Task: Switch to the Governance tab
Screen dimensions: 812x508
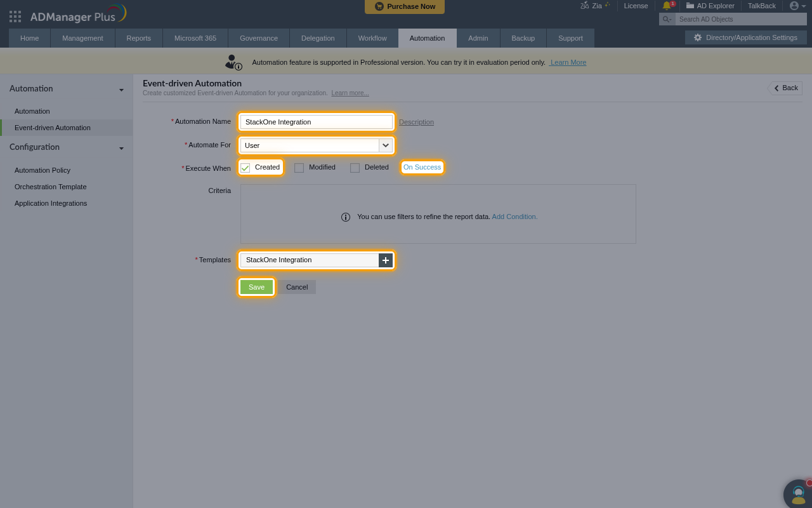Action: tap(259, 38)
